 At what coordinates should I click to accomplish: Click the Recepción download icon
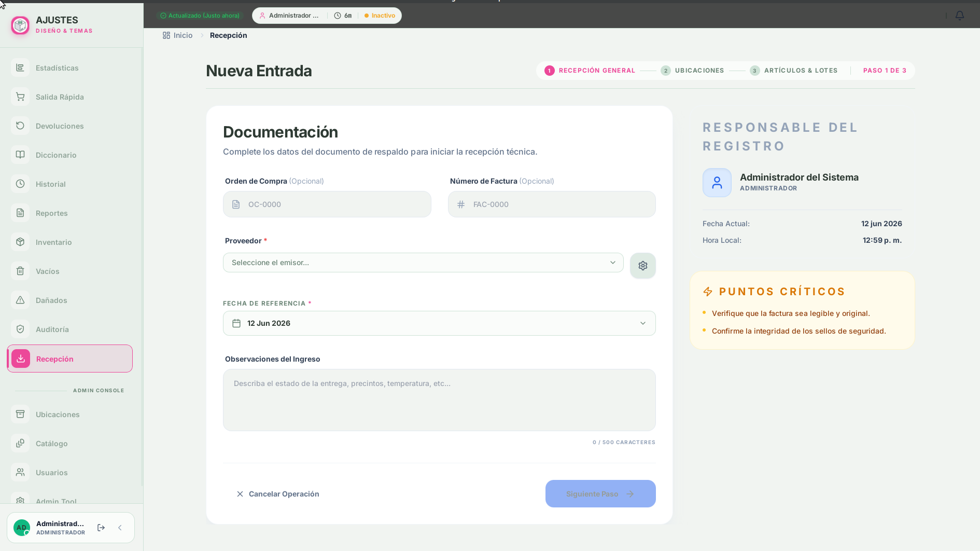(21, 359)
